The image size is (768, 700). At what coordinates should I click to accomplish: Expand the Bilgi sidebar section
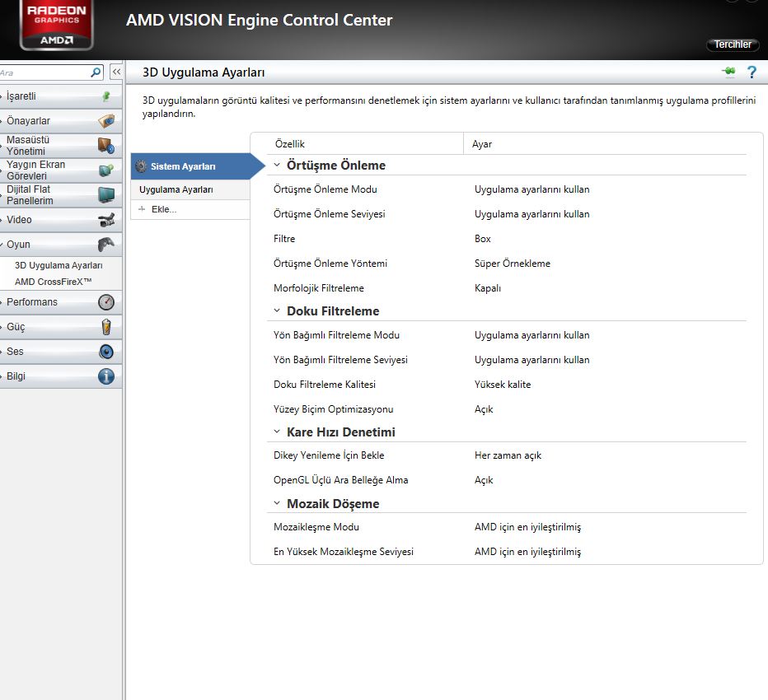click(x=61, y=376)
